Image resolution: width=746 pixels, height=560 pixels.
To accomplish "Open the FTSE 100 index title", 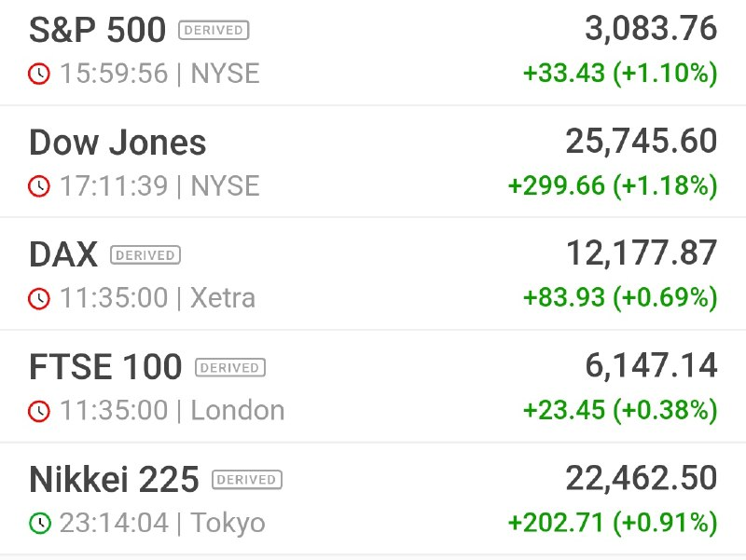I will tap(105, 366).
